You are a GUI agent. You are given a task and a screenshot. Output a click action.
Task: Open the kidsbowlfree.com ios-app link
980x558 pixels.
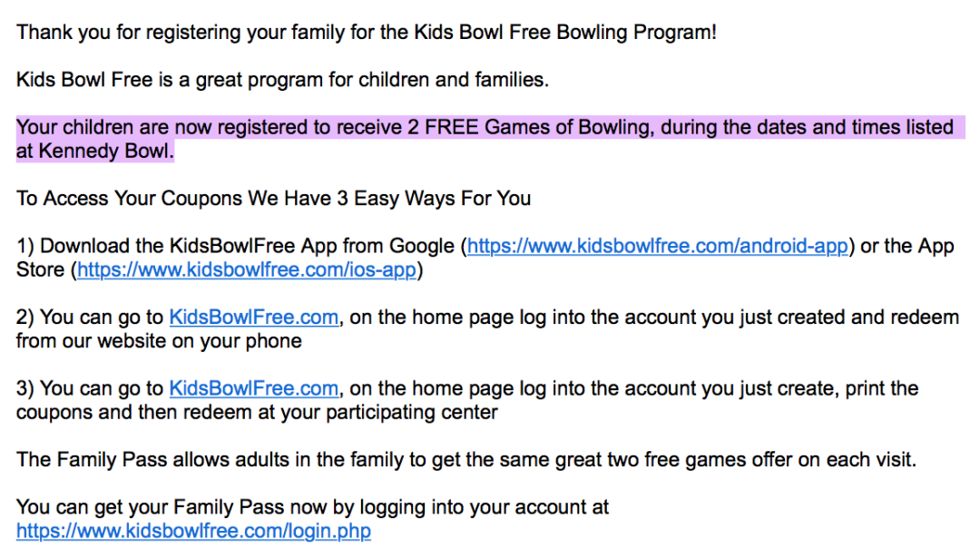click(x=247, y=269)
